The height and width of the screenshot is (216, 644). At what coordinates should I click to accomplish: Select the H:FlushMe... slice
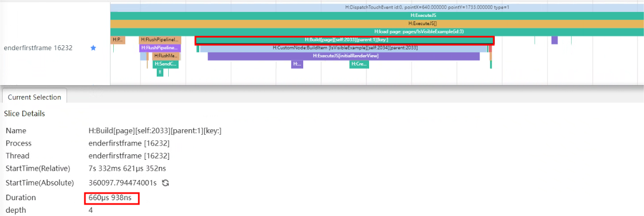click(x=166, y=56)
